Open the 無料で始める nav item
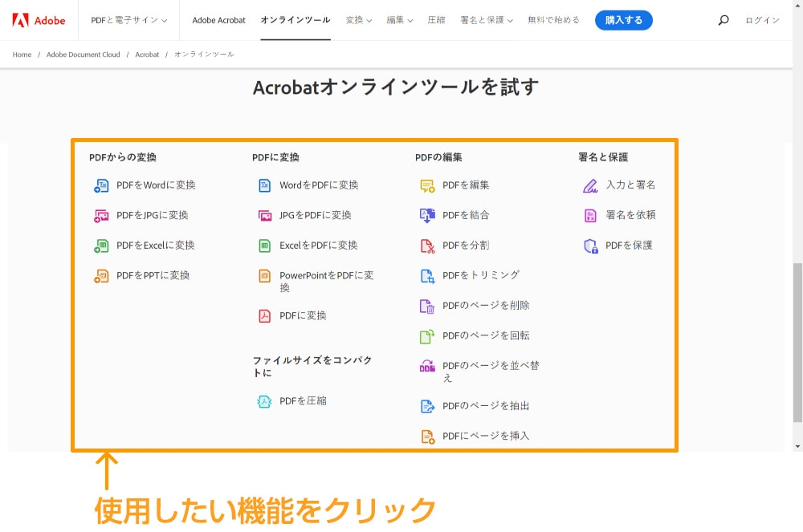This screenshot has height=532, width=803. point(553,20)
